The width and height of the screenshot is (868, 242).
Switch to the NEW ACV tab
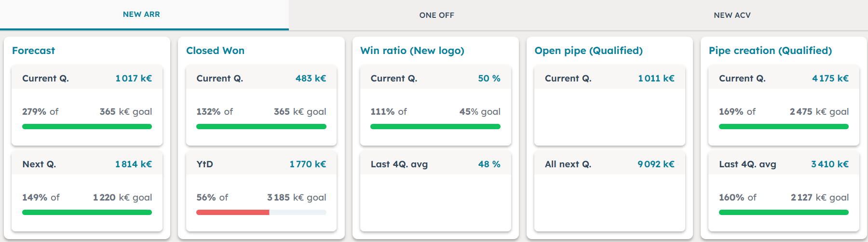coord(732,15)
